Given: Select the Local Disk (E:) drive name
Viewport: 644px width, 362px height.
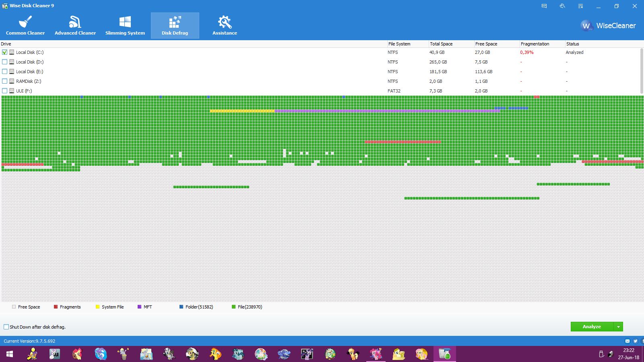Looking at the screenshot, I should (29, 72).
